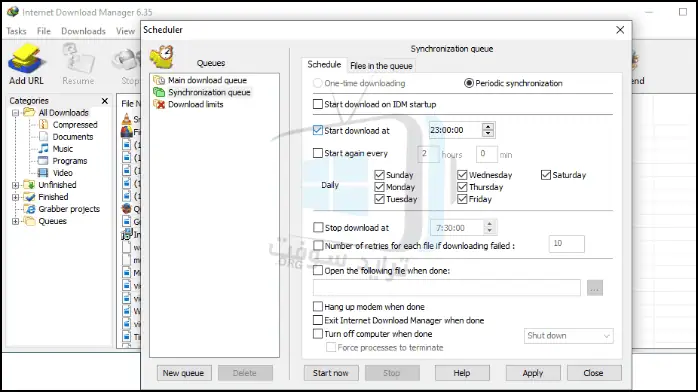Collapse the All Downloads tree node

click(16, 113)
